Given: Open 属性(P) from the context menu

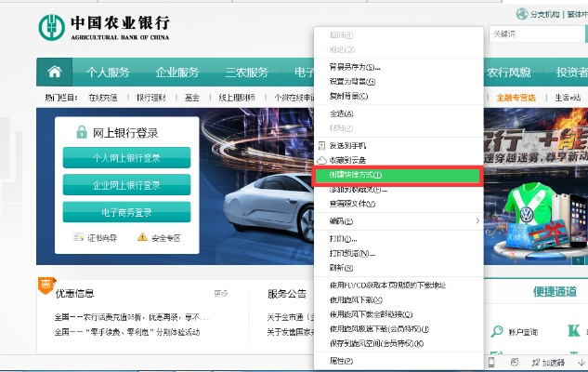Looking at the screenshot, I should point(399,361).
